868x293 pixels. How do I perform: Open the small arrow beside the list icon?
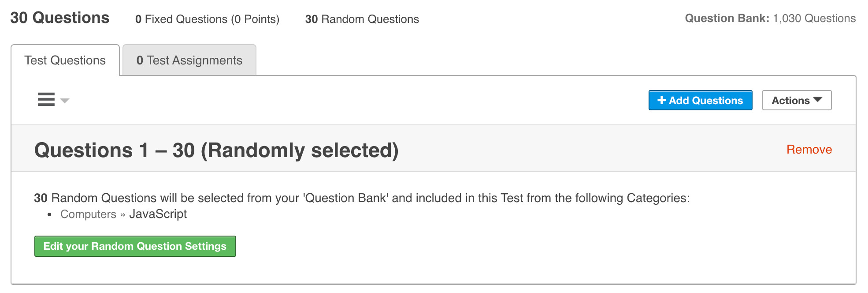coord(65,101)
